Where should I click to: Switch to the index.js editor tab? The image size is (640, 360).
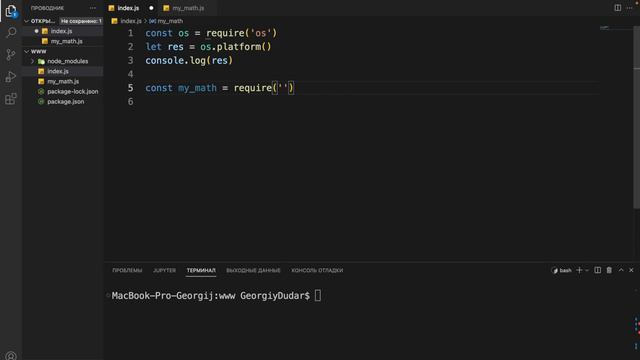click(x=128, y=8)
